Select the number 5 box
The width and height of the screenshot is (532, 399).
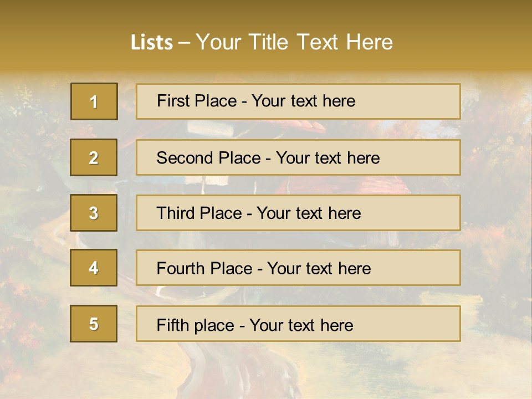tap(94, 324)
